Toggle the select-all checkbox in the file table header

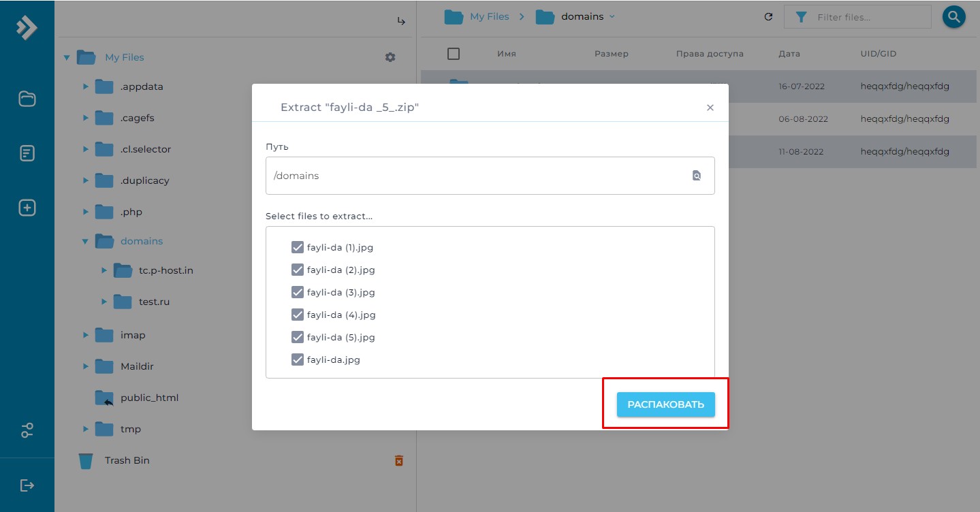click(x=454, y=54)
